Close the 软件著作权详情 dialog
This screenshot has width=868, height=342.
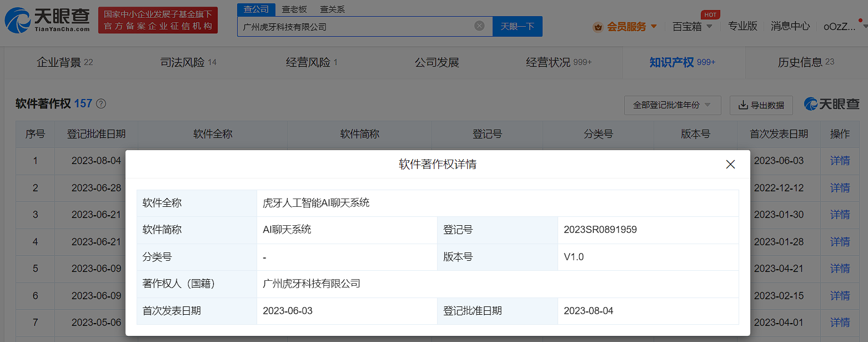[730, 165]
